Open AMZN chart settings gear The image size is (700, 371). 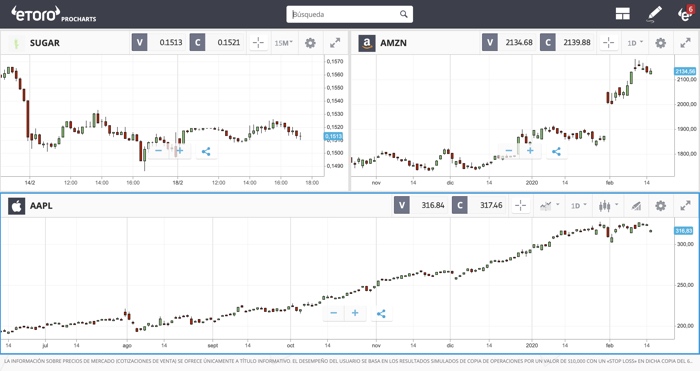tap(660, 43)
